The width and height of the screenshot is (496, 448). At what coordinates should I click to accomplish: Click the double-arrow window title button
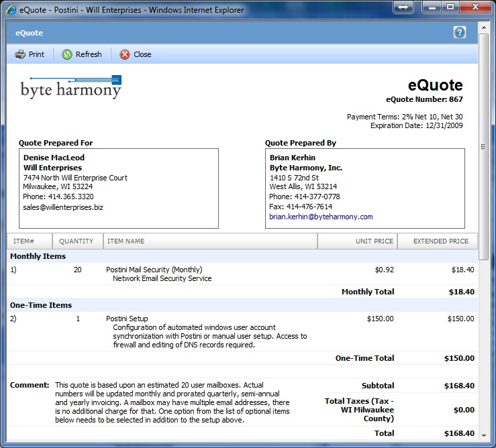click(x=403, y=7)
